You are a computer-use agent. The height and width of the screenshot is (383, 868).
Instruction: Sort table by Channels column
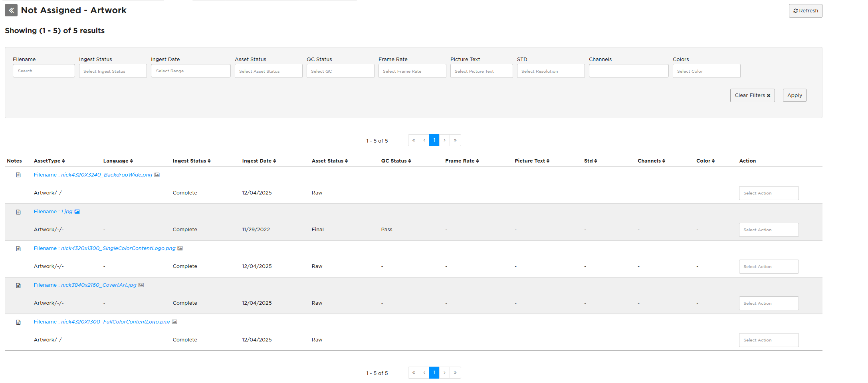(x=652, y=161)
